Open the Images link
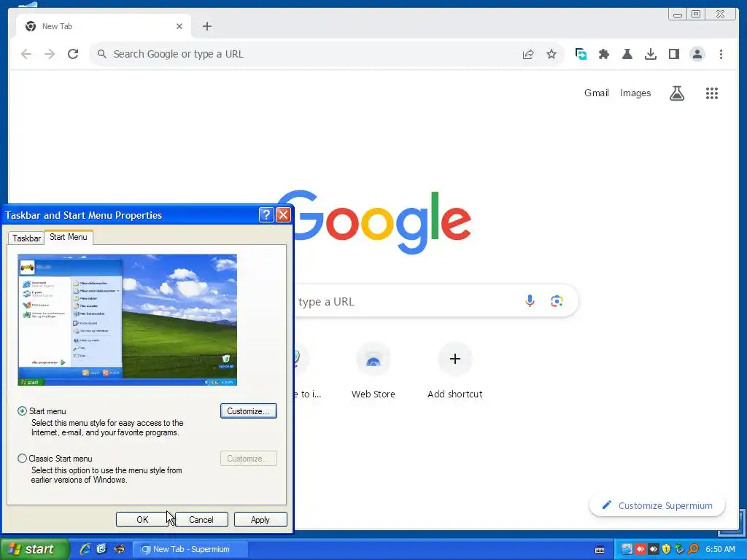 coord(635,93)
